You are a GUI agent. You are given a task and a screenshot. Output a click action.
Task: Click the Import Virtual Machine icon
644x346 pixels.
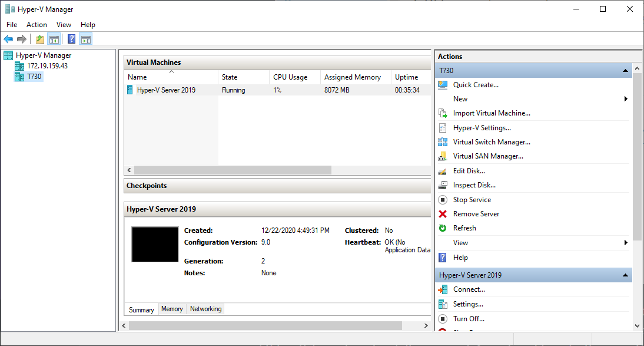point(443,113)
